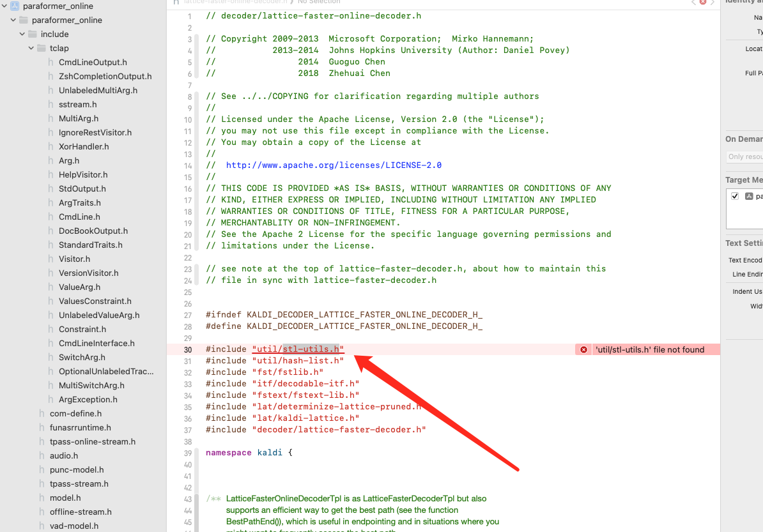
Task: Select Visitor.h in the navigator
Action: [x=74, y=259]
